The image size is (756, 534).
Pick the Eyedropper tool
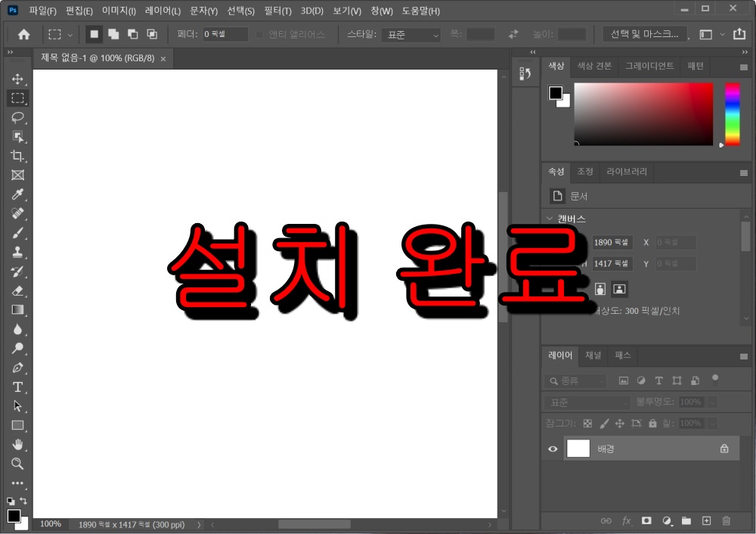point(19,194)
